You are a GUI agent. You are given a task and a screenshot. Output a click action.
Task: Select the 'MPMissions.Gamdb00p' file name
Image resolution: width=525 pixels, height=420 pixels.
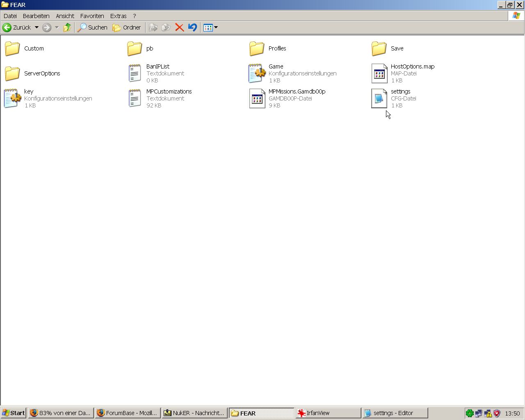click(x=297, y=91)
